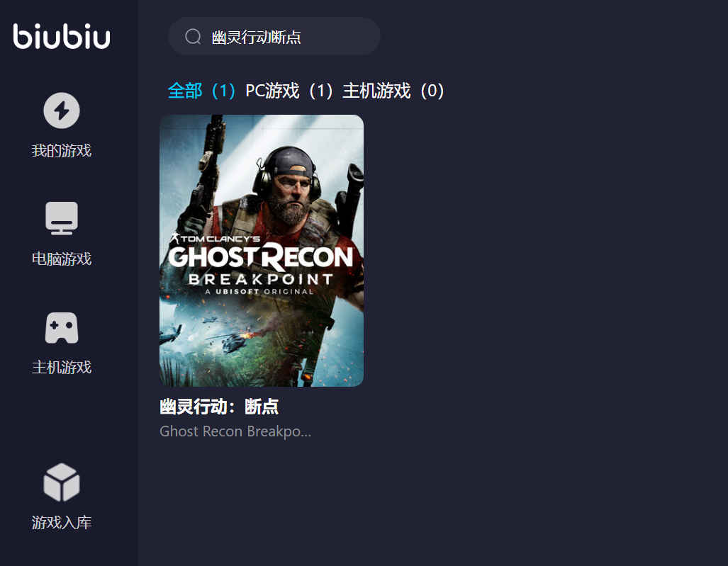Open the Ghost Recon Breakpoint cover thumbnail
Screen dimensions: 728x566
click(x=262, y=251)
